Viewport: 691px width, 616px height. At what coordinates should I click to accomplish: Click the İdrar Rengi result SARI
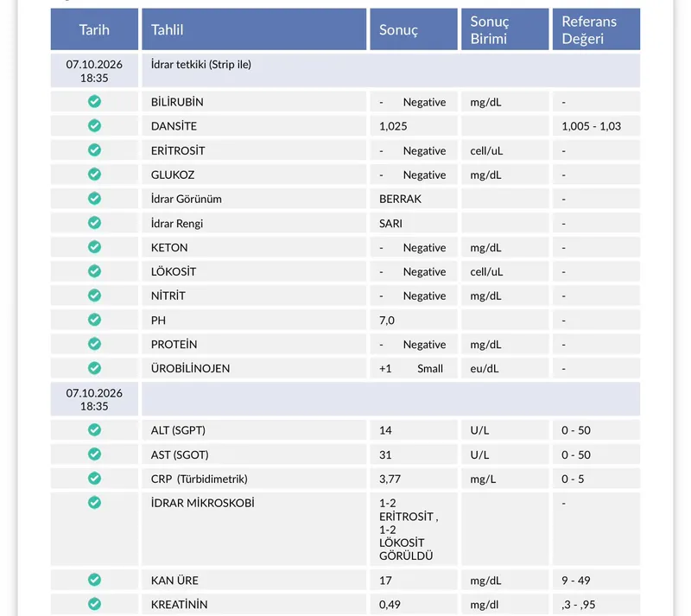[x=390, y=224]
